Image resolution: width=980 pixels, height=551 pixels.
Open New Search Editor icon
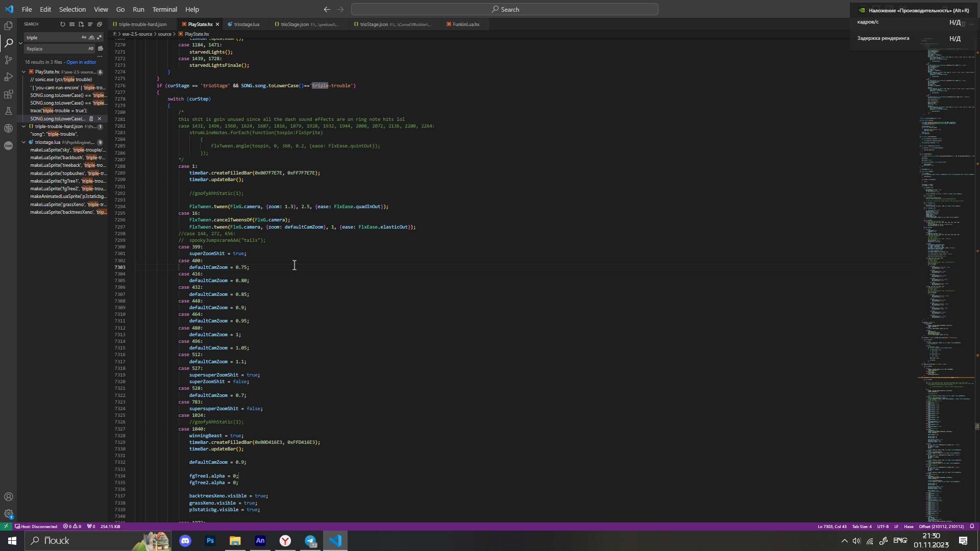81,24
